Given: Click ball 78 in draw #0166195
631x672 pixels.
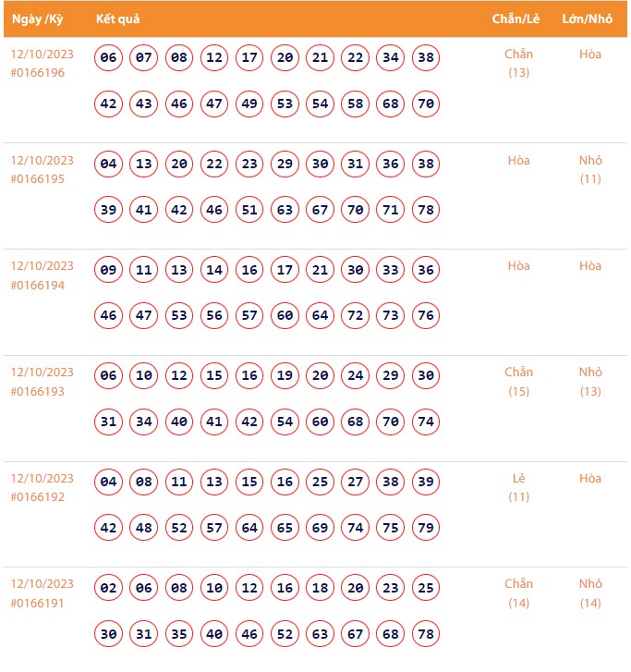Looking at the screenshot, I should coord(426,210).
